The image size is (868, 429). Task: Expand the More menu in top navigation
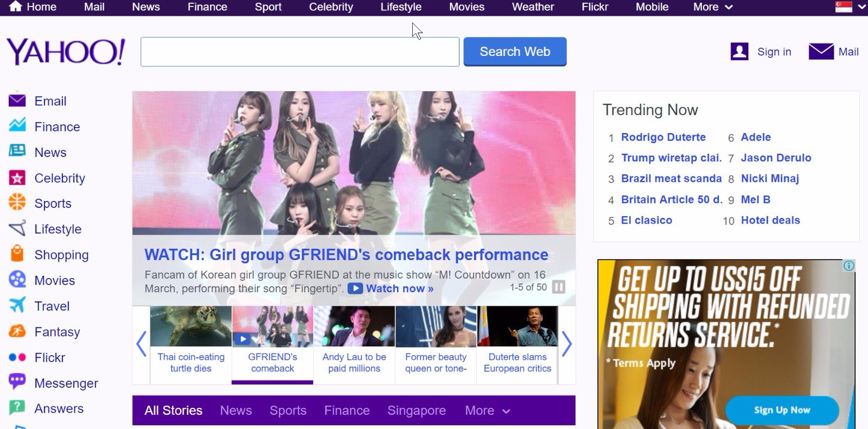[x=713, y=7]
